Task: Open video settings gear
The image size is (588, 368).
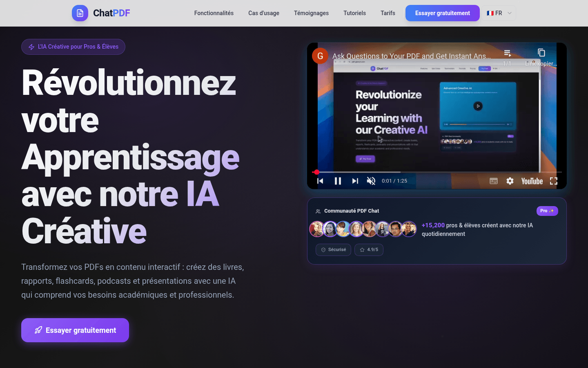Action: [x=510, y=181]
